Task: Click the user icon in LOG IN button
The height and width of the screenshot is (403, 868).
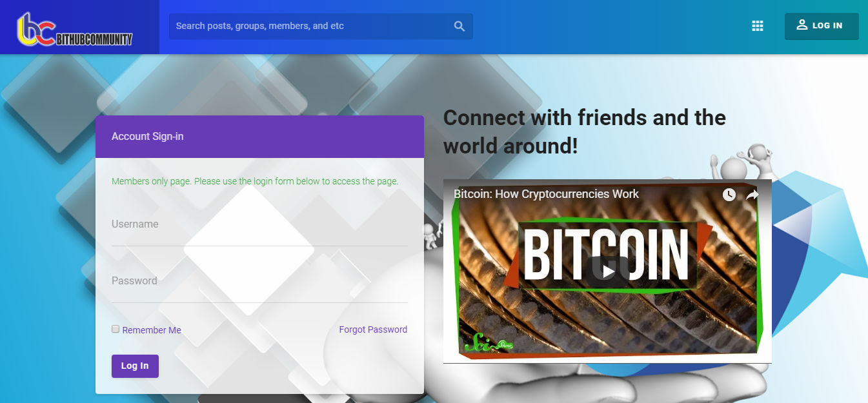Action: 802,25
